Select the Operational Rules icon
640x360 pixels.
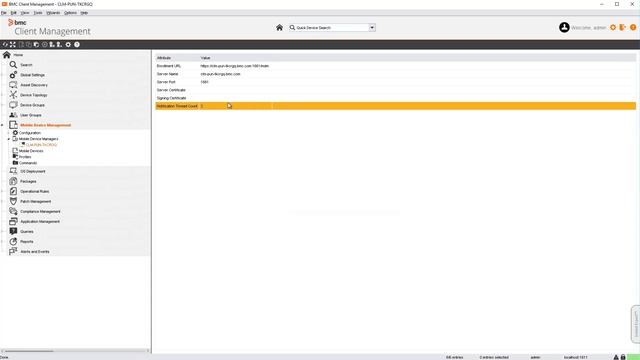tap(13, 191)
